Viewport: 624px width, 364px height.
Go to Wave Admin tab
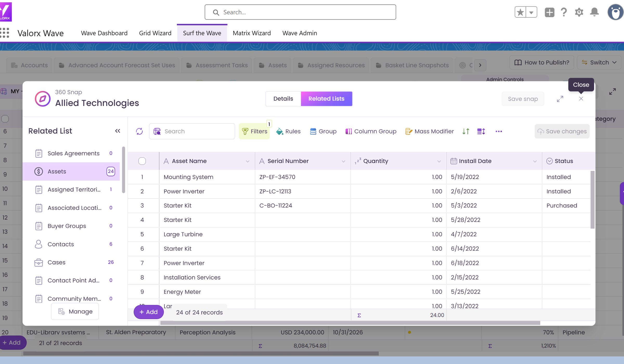[x=300, y=33]
